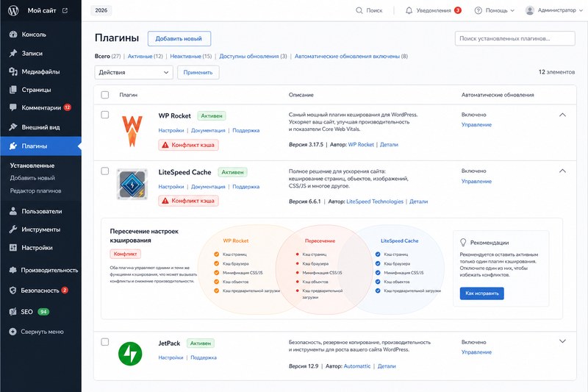Viewport: 588px width, 392px height.
Task: Filter by Автоматические обновления включены (8)
Action: [351, 57]
